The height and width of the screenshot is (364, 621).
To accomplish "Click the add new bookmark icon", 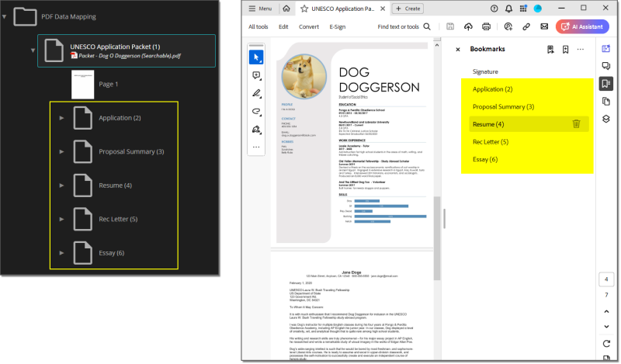I will [566, 49].
